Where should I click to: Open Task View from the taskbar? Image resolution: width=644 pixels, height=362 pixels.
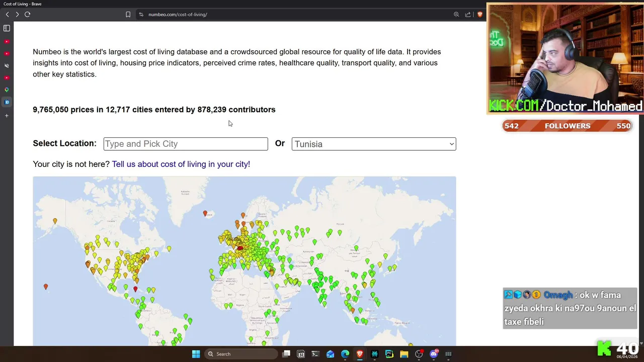click(286, 354)
